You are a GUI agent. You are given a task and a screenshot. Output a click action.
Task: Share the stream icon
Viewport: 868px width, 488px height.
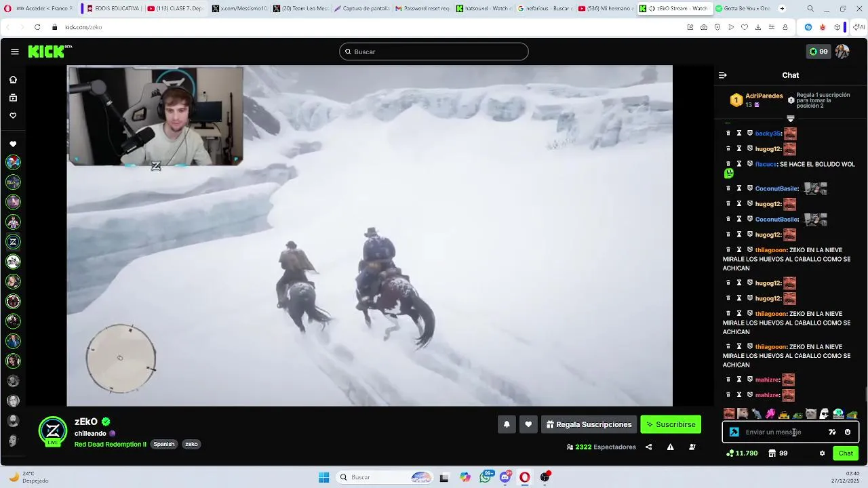pos(649,447)
